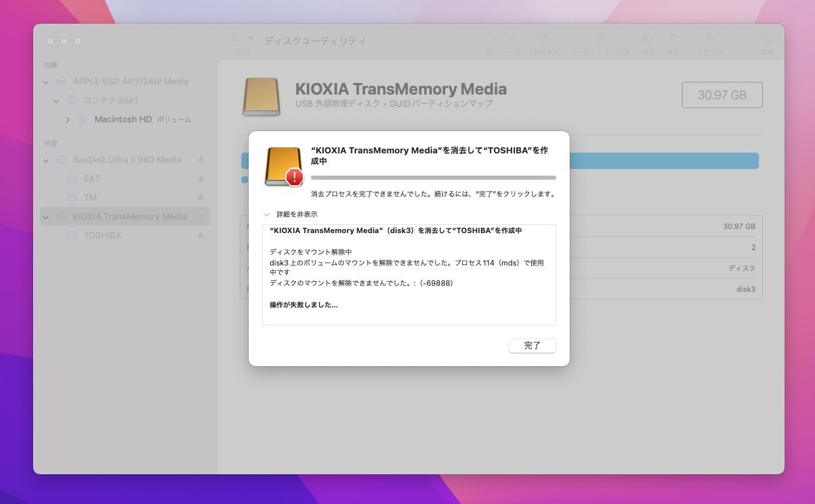Click the ディスク value in info table
Image resolution: width=815 pixels, height=504 pixels.
click(x=742, y=268)
